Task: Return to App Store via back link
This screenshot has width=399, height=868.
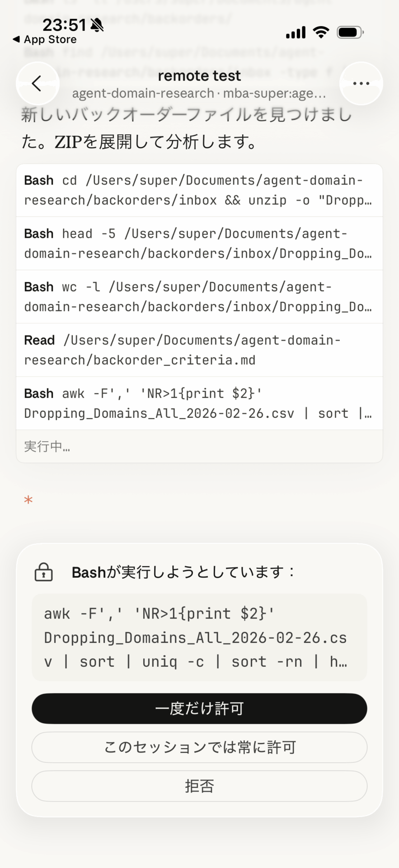Action: [x=43, y=39]
